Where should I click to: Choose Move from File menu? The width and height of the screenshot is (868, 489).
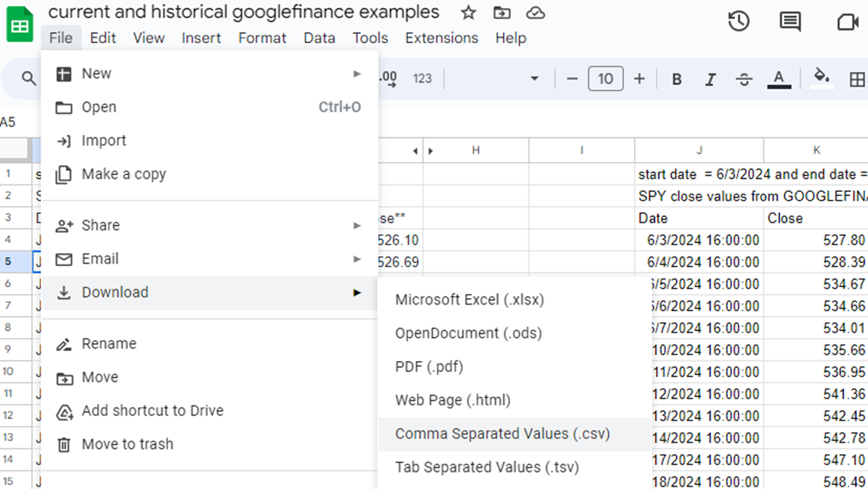[209, 377]
